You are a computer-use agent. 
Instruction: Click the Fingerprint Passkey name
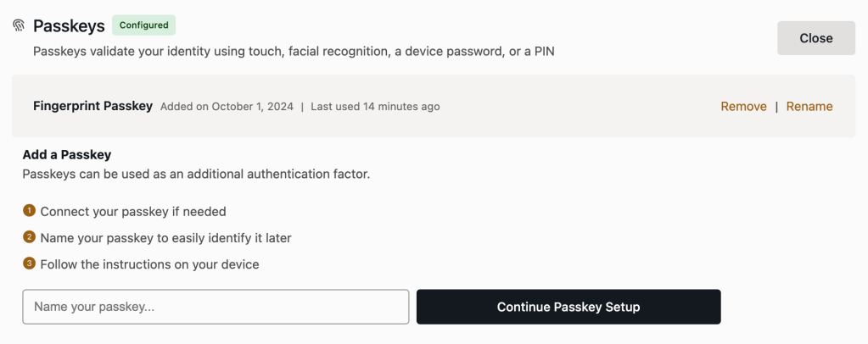(x=93, y=106)
